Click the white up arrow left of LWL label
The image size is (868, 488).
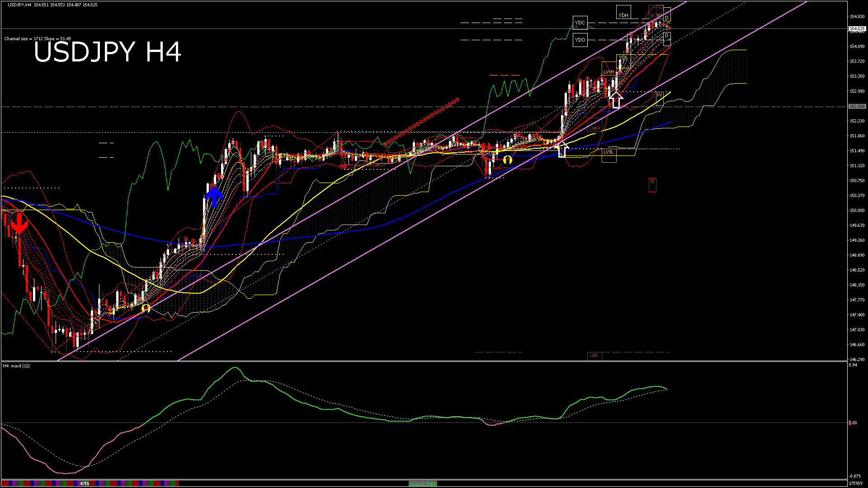(x=562, y=149)
